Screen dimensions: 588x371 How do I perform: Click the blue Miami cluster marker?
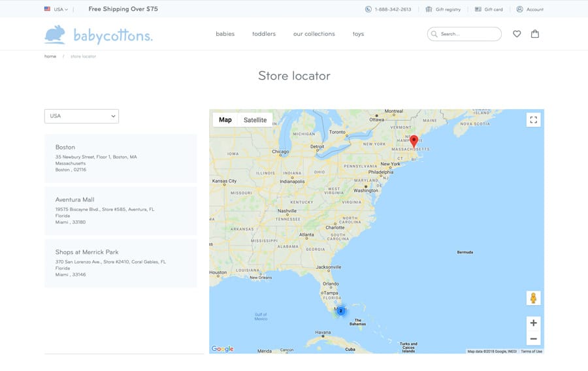tap(341, 311)
